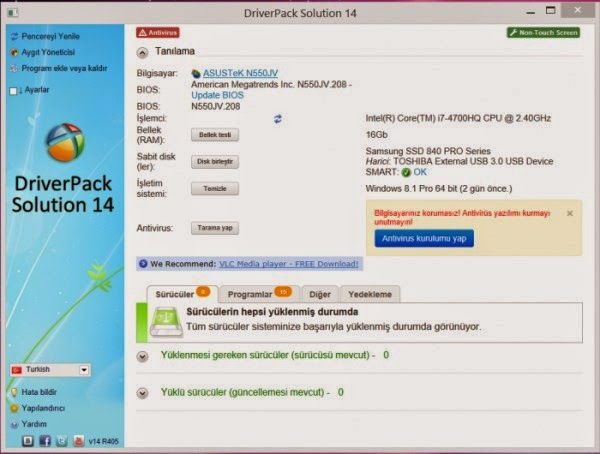Dismiss the antivirus warning notice
This screenshot has width=600, height=454.
click(570, 214)
